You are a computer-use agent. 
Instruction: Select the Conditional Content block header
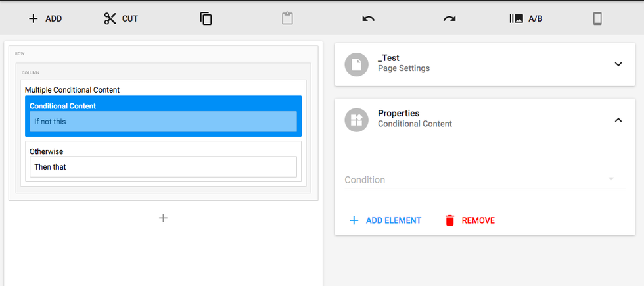pos(63,106)
